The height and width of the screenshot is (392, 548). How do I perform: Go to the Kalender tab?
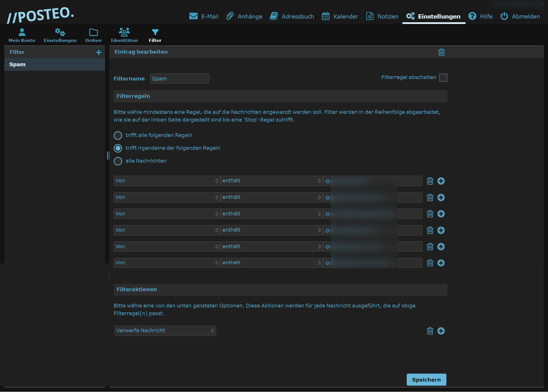point(340,16)
